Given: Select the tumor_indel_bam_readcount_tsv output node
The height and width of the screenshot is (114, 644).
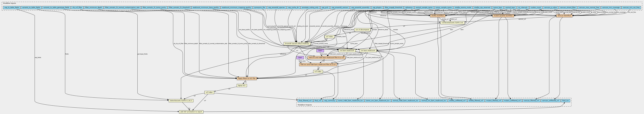Looking at the screenshot, I should tap(350, 101).
